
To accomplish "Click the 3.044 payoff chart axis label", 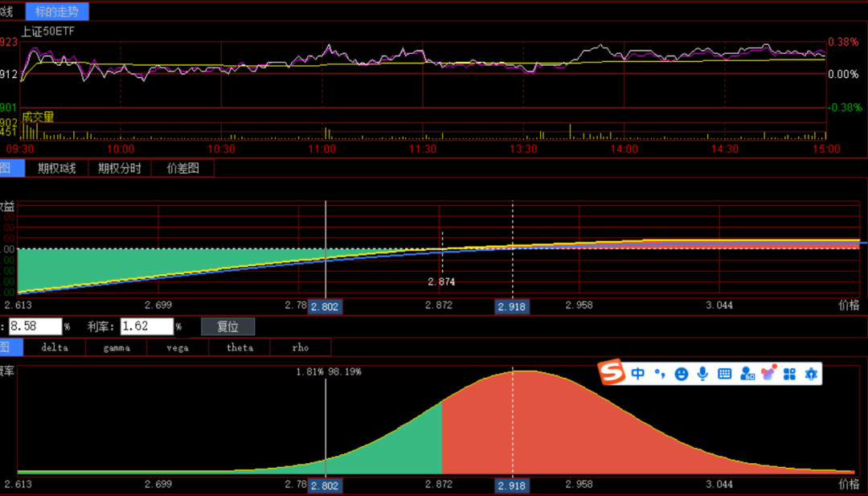I will point(719,305).
